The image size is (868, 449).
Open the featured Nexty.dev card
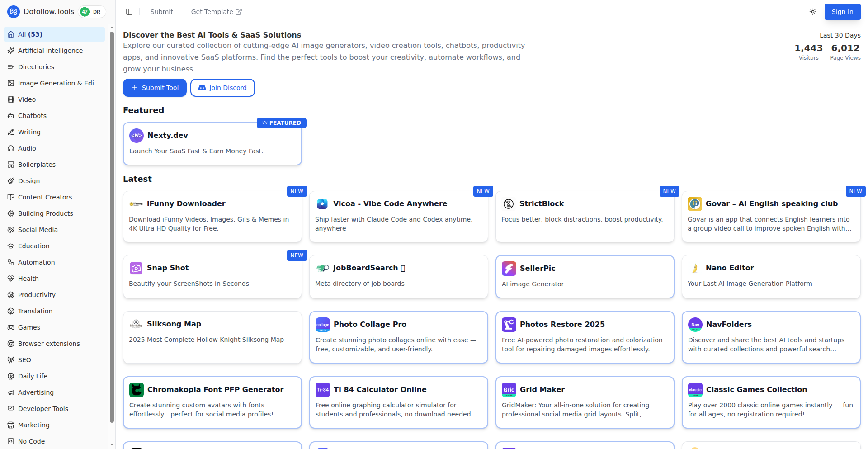point(212,144)
